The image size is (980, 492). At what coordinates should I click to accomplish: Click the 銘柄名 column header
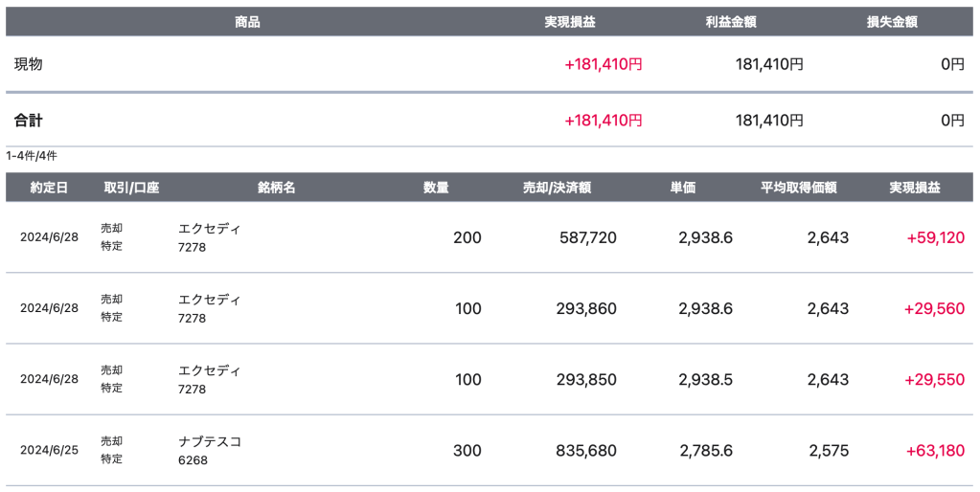point(276,188)
